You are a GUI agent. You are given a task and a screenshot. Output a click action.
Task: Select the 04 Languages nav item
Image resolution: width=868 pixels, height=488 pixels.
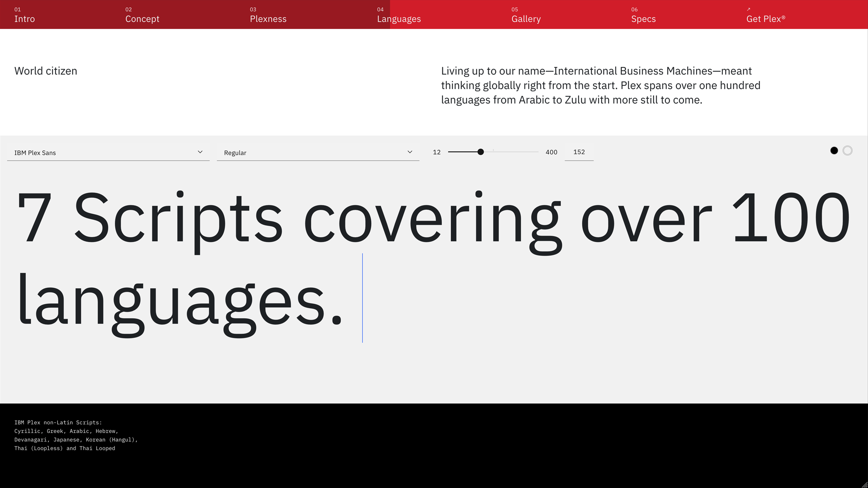(x=399, y=19)
